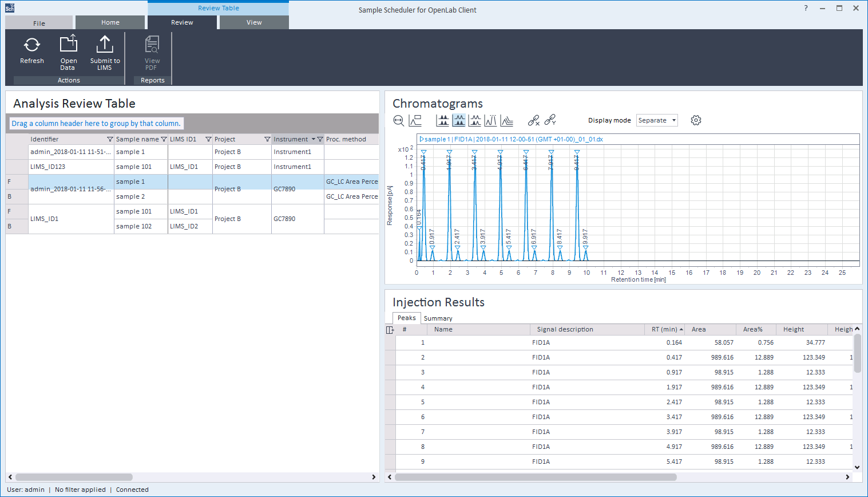Switch to the Summary tab

point(438,318)
